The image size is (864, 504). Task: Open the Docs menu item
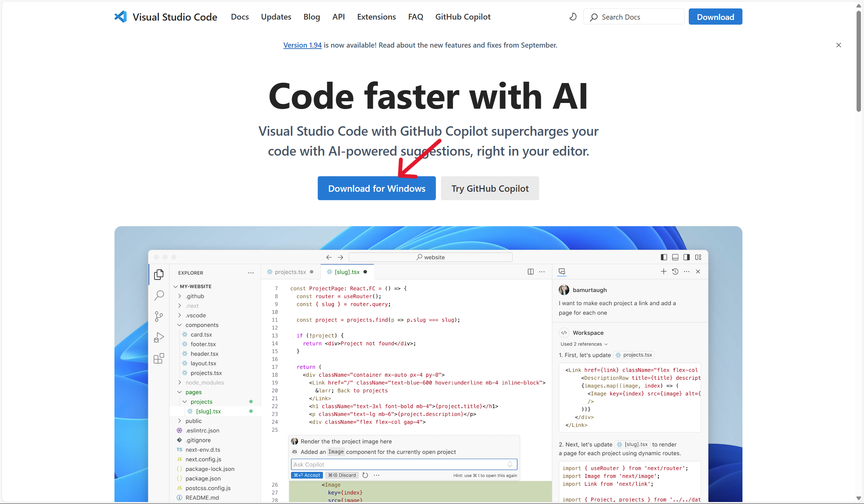[x=240, y=17]
